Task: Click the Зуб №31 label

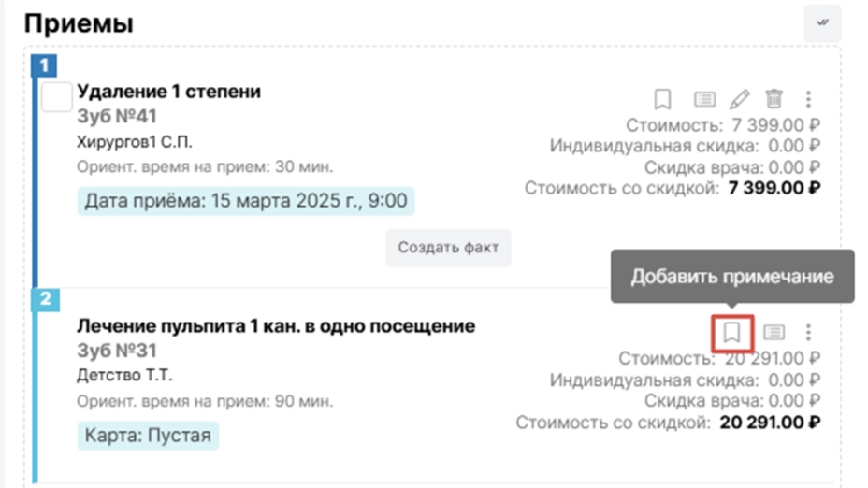Action: 117,351
